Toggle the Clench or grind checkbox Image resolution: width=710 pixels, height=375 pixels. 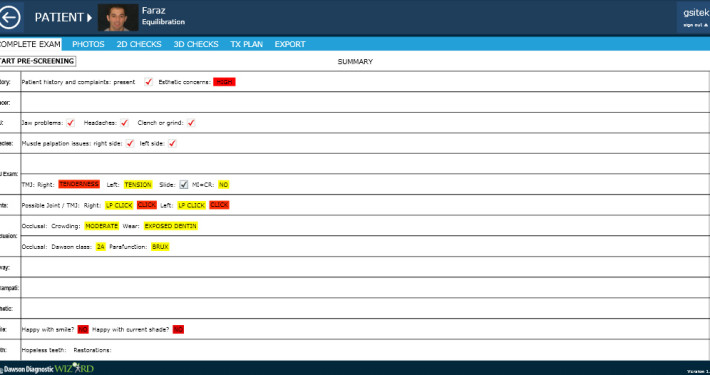(191, 123)
